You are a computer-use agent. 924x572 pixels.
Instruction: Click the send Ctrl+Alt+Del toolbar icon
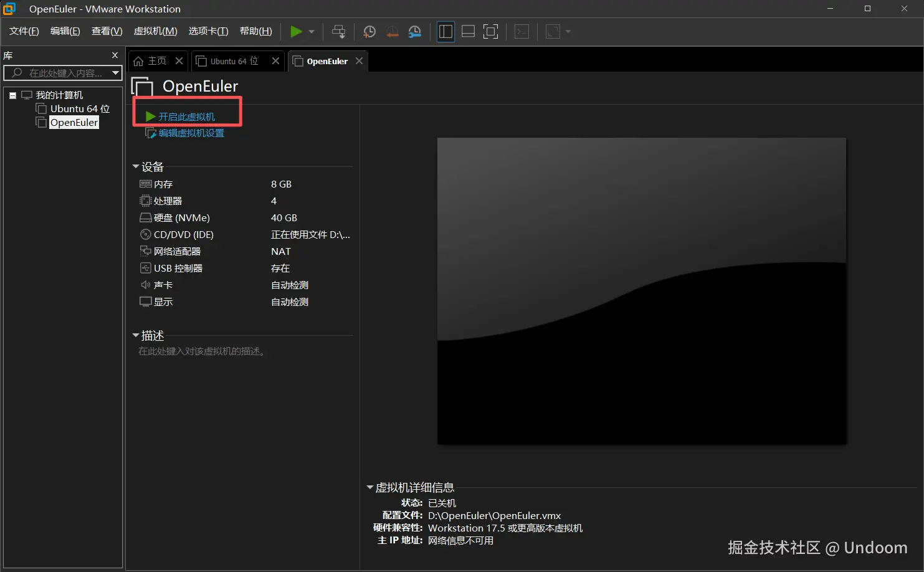tap(338, 31)
